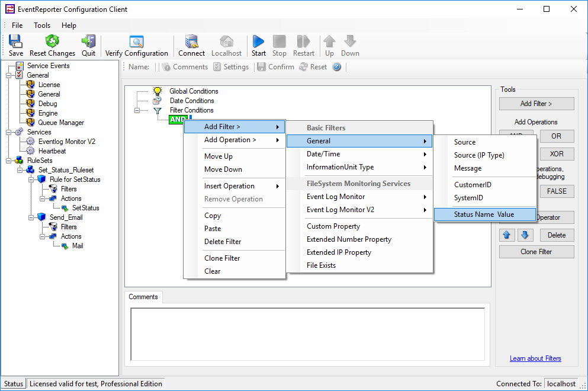588x391 pixels.
Task: Select the Debug tree item
Action: (47, 104)
